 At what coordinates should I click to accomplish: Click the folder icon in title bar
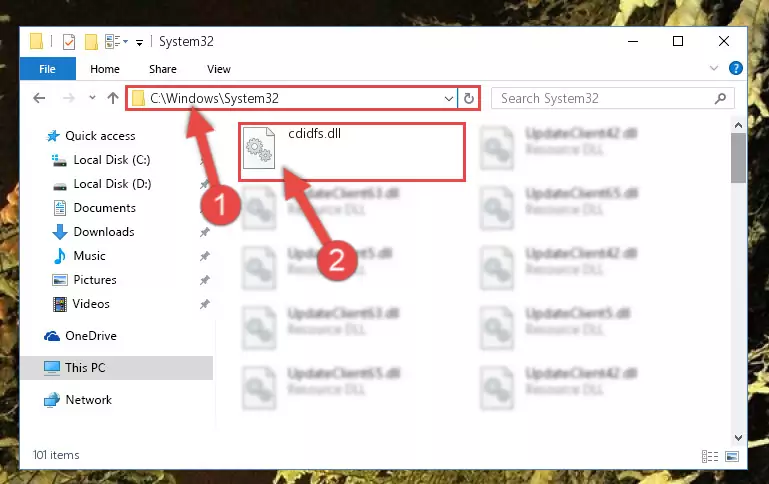(x=36, y=42)
